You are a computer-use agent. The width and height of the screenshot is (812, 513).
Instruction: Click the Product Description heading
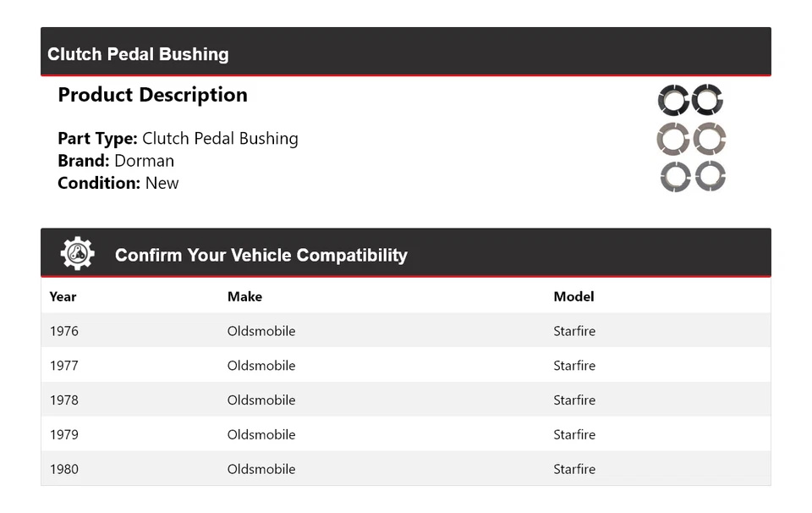[x=152, y=95]
